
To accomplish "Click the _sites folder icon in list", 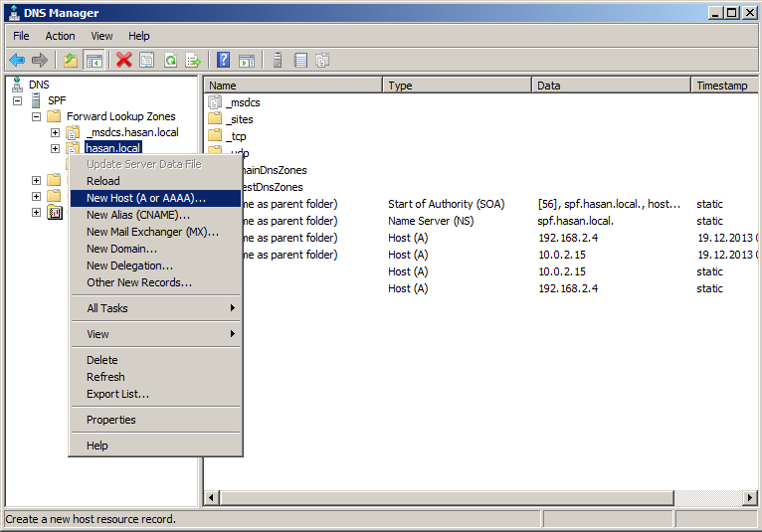I will point(215,119).
